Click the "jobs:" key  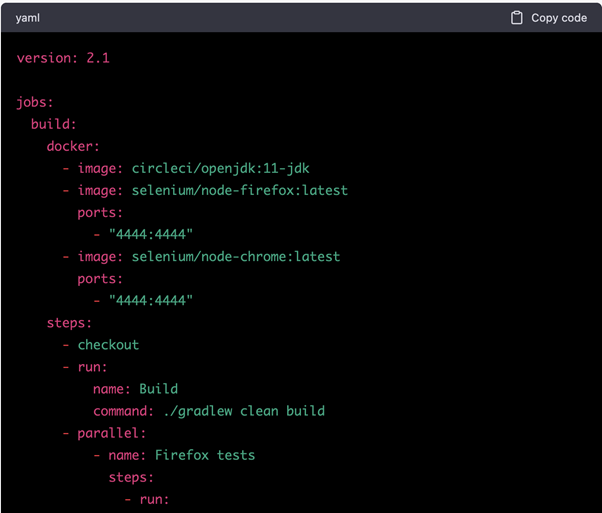click(x=35, y=103)
